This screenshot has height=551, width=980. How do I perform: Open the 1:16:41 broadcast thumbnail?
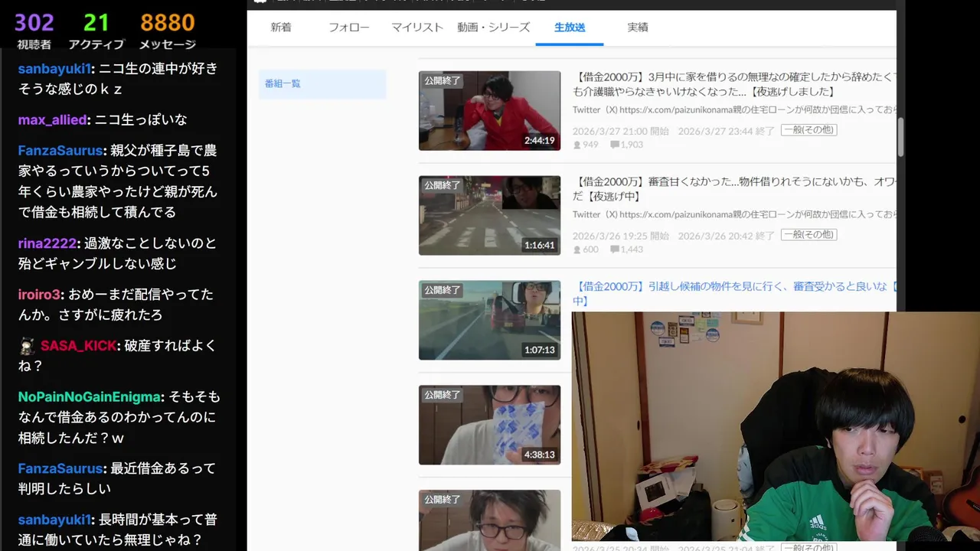[x=489, y=216]
